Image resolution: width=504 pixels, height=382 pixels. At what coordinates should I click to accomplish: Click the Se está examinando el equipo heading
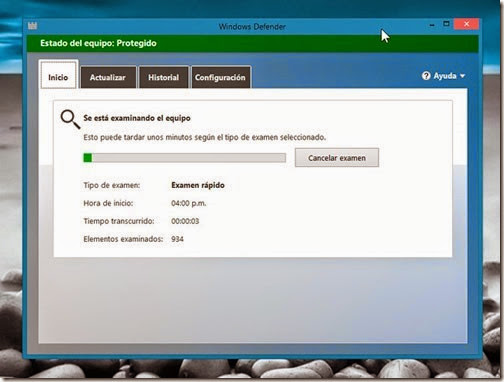137,118
